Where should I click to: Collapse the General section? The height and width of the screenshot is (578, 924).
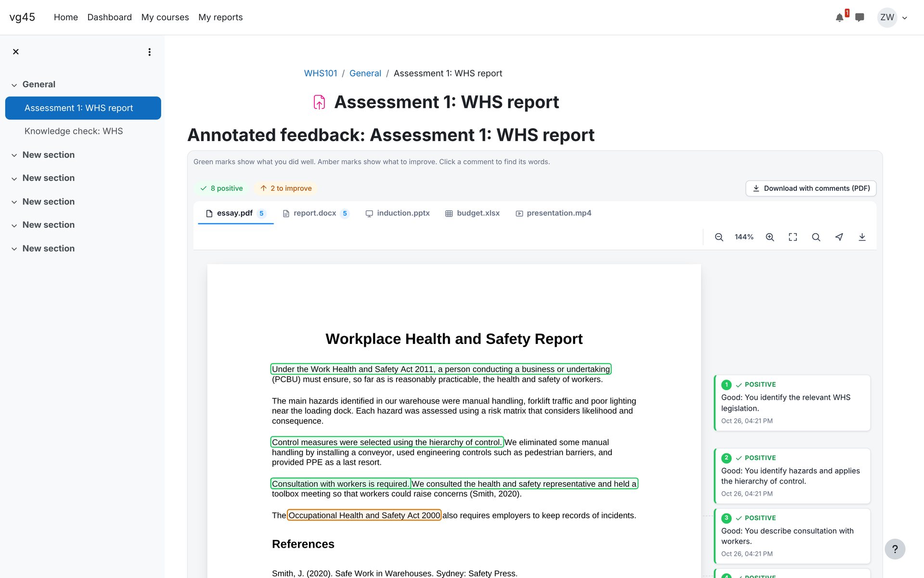[x=14, y=85]
